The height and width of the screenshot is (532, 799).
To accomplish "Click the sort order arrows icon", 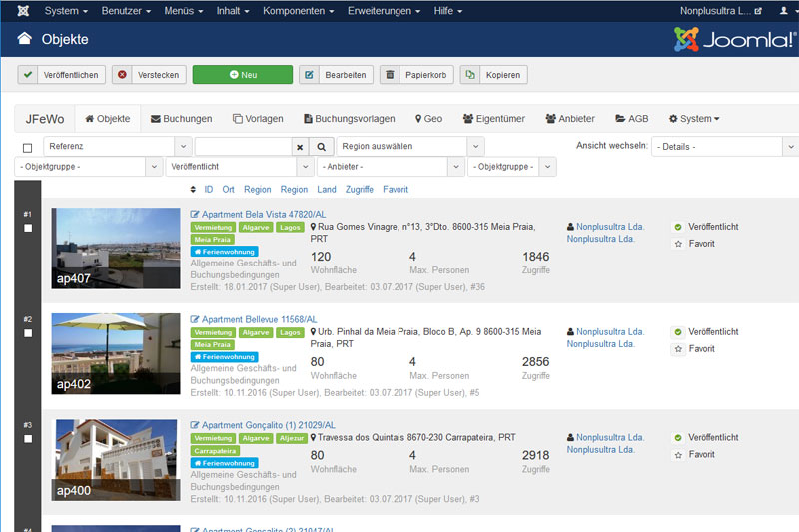I will pyautogui.click(x=193, y=189).
